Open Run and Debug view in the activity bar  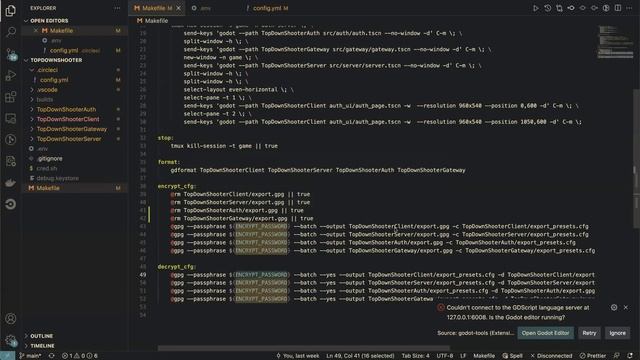pos(11,76)
